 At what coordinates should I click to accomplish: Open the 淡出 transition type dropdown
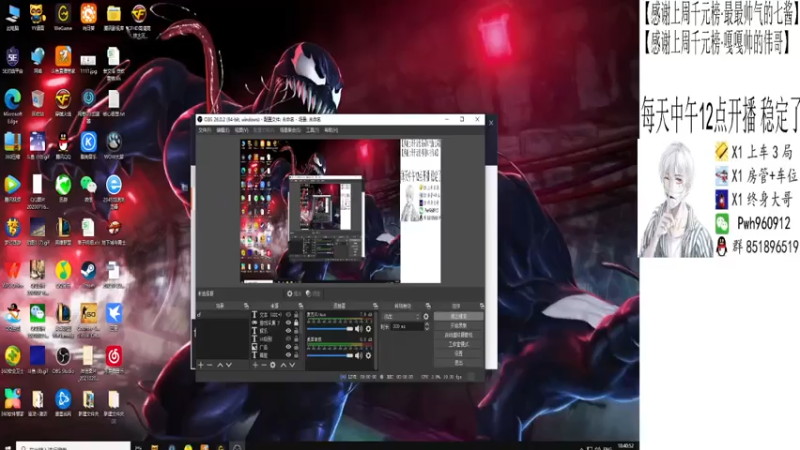pos(402,316)
